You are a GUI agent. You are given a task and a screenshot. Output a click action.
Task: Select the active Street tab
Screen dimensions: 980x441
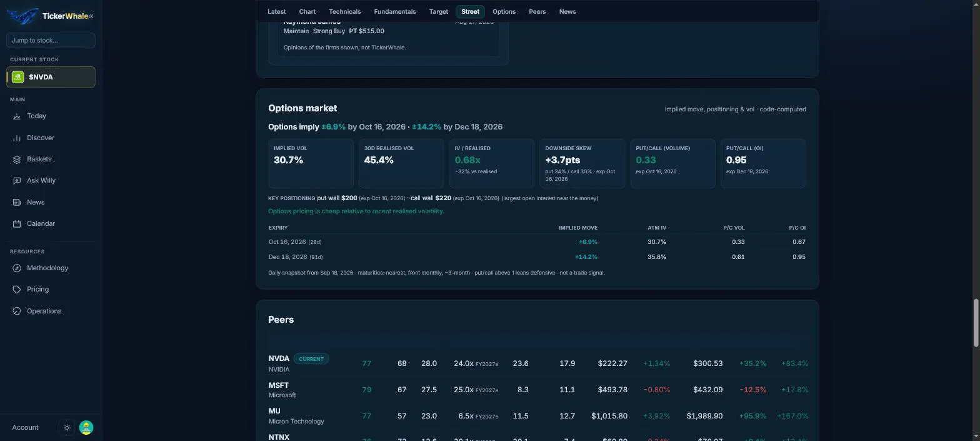tap(470, 12)
